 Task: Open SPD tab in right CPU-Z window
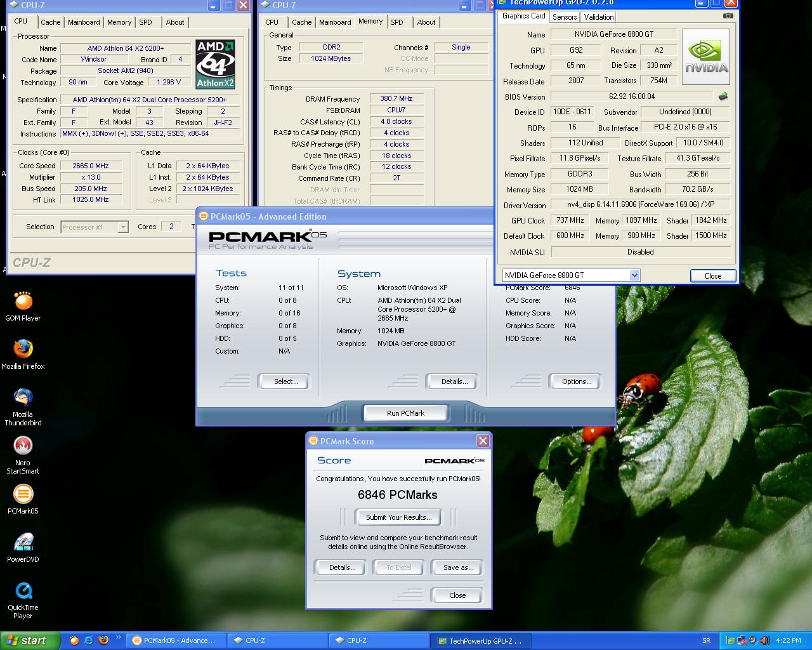[396, 22]
